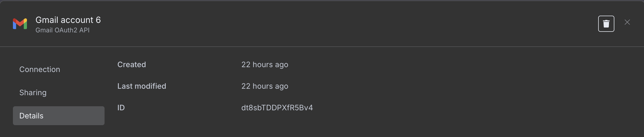Click the Last modified label
Viewport: 644px width, 137px height.
pyautogui.click(x=142, y=86)
